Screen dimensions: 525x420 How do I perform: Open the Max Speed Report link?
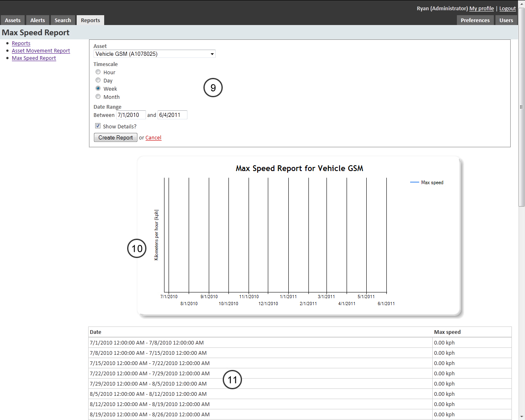[34, 58]
